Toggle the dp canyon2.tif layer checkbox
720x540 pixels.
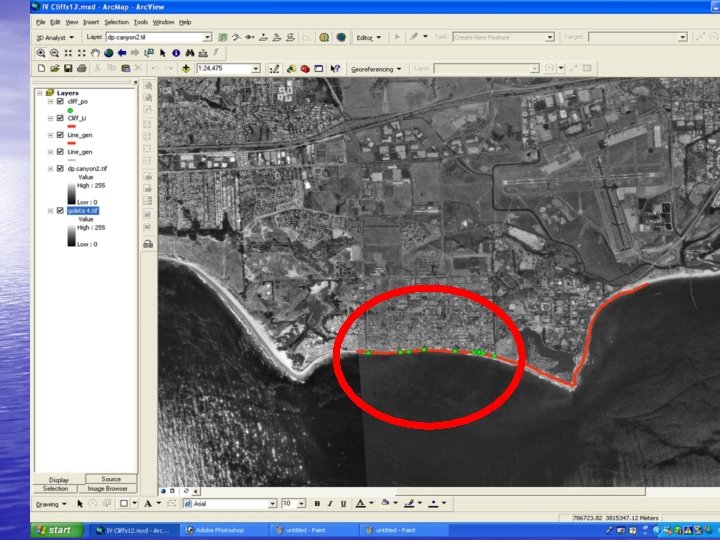coord(60,169)
